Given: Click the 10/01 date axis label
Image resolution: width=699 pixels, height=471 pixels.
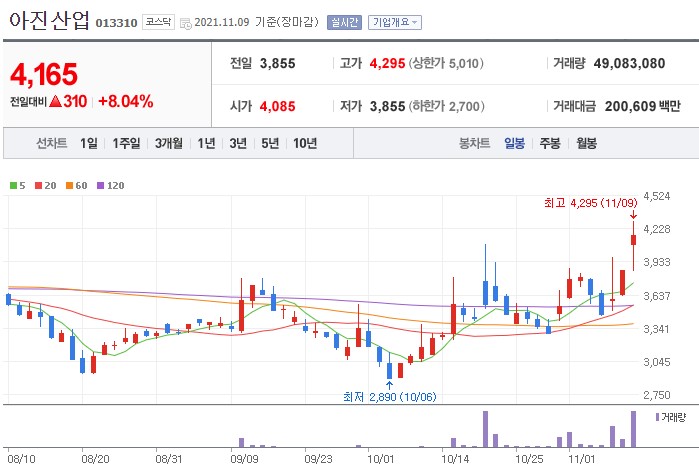Looking at the screenshot, I should pos(380,459).
